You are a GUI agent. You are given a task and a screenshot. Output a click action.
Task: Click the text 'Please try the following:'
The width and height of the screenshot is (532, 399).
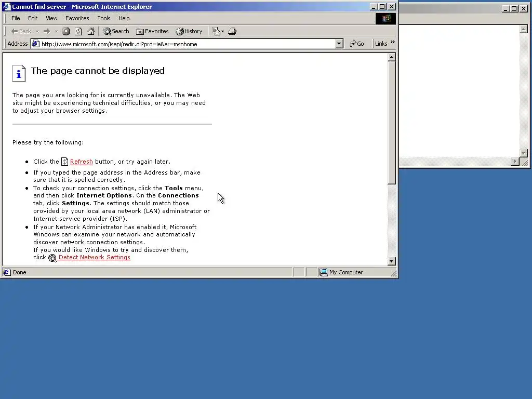click(x=48, y=142)
